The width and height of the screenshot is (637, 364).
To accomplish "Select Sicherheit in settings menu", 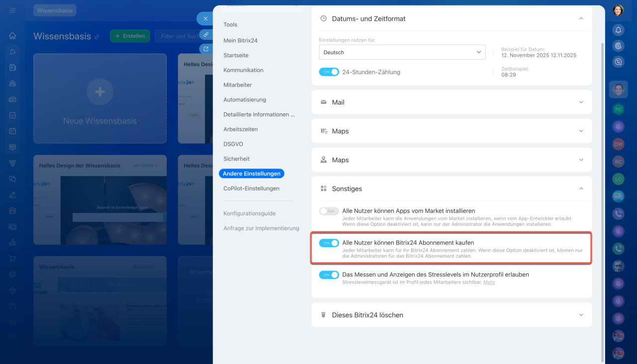I will 236,159.
